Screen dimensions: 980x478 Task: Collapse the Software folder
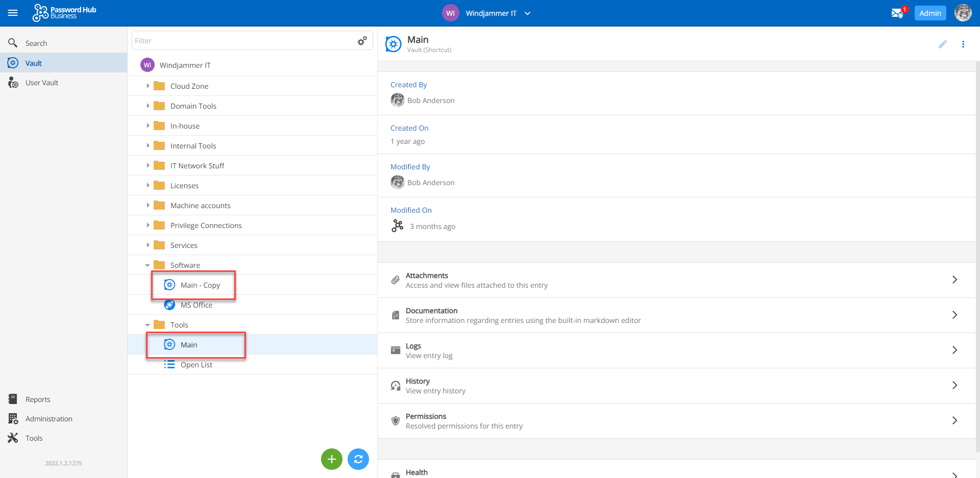click(148, 265)
